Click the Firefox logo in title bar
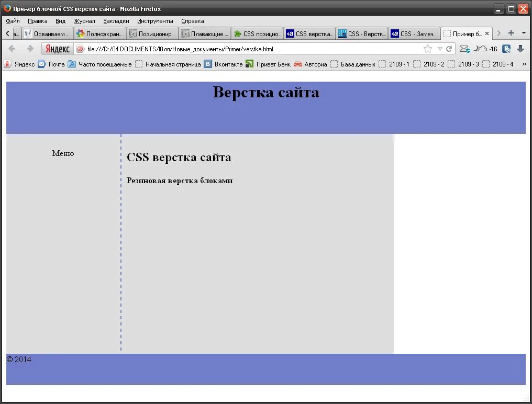This screenshot has width=532, height=404. (x=7, y=8)
